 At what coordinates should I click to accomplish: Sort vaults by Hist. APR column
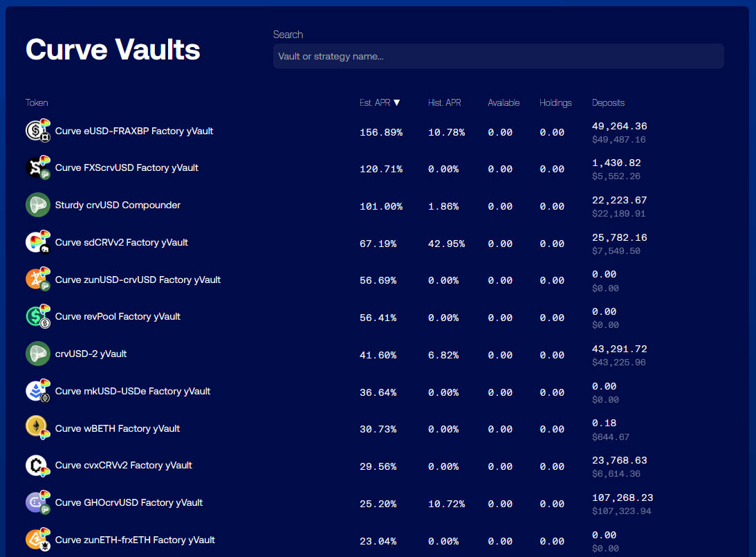tap(444, 103)
